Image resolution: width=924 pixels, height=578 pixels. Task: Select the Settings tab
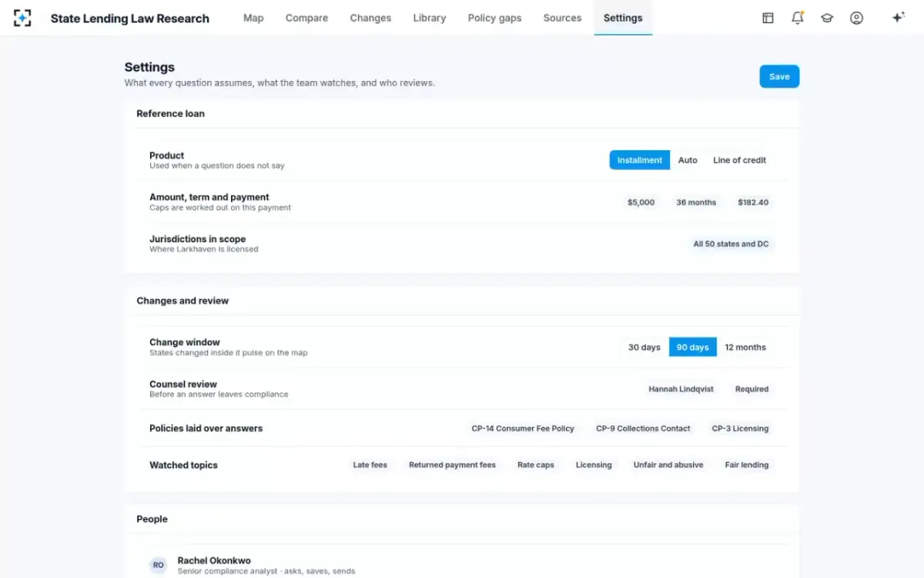(x=623, y=18)
